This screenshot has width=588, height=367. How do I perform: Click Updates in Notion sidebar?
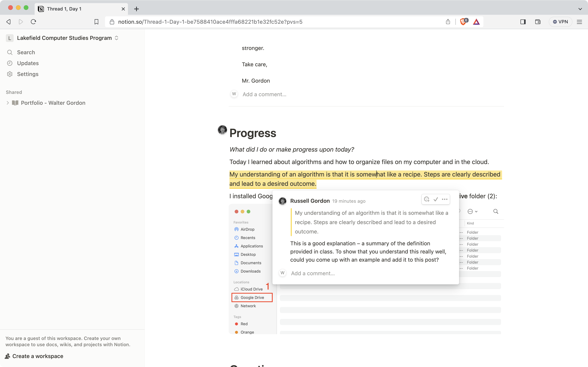(27, 63)
